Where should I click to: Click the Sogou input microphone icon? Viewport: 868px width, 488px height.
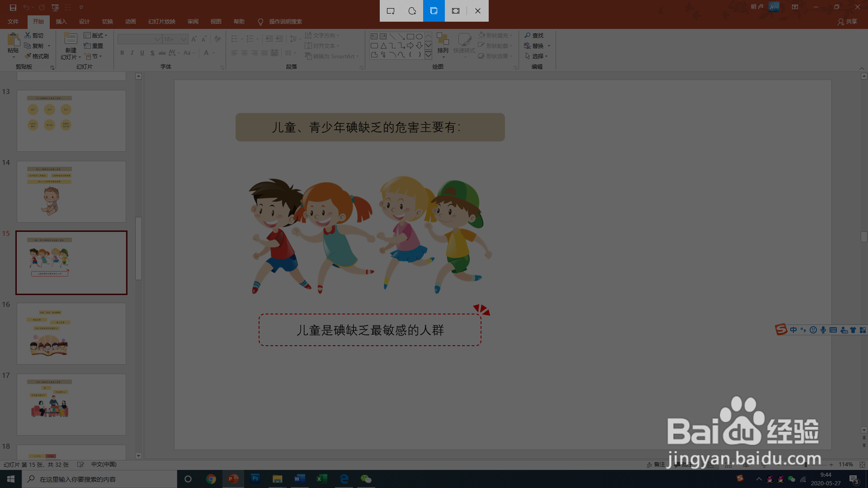click(823, 330)
